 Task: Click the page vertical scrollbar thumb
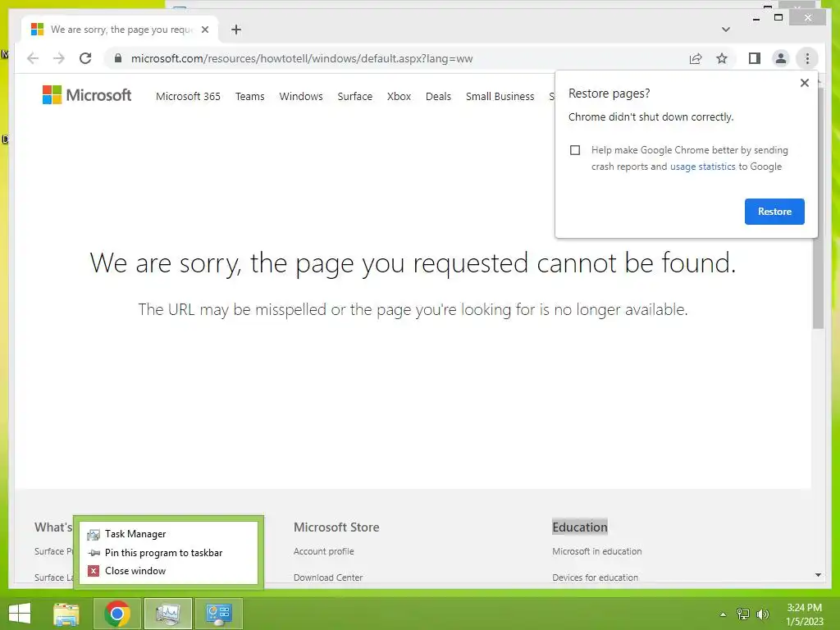818,209
